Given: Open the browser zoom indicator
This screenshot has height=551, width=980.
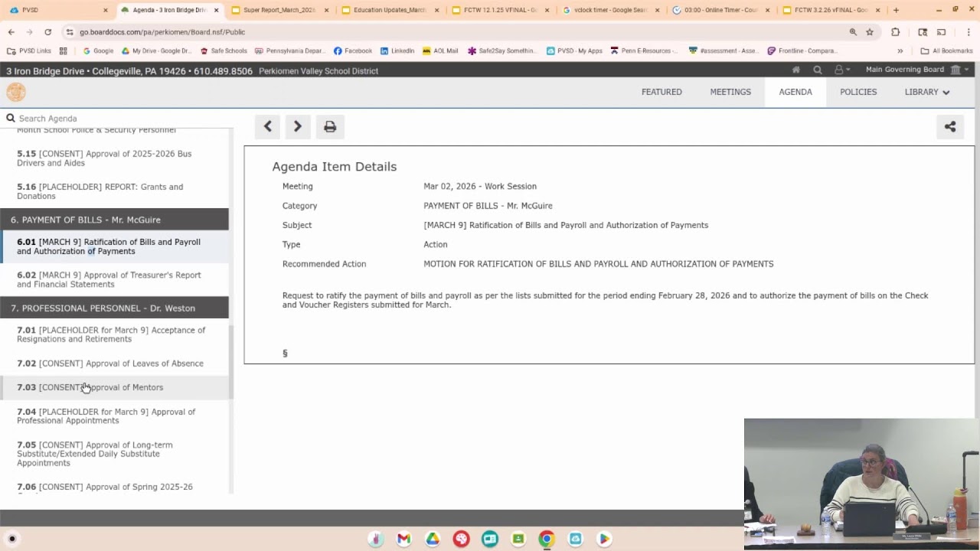Looking at the screenshot, I should 853,32.
